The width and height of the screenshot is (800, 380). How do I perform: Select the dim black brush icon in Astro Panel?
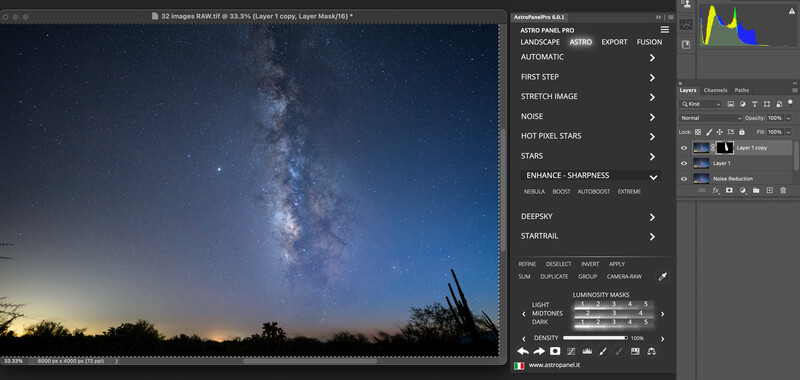pyautogui.click(x=619, y=351)
